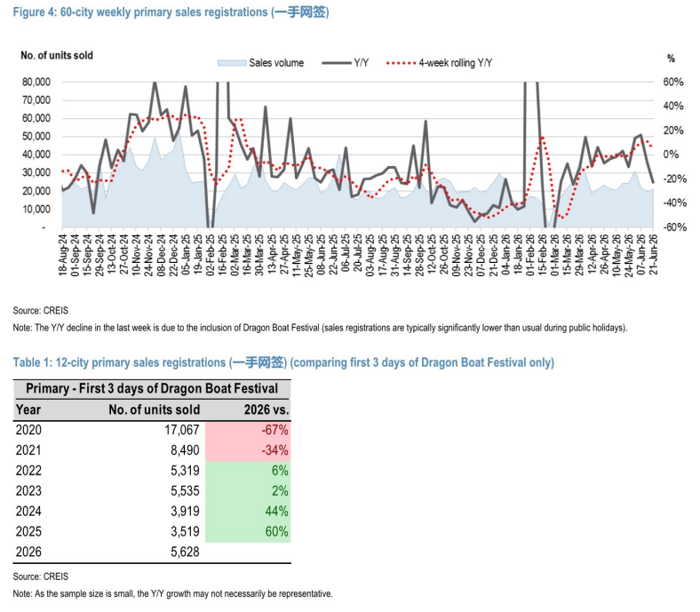The width and height of the screenshot is (700, 612).
Task: Click the 'Year' column header
Action: click(x=28, y=409)
